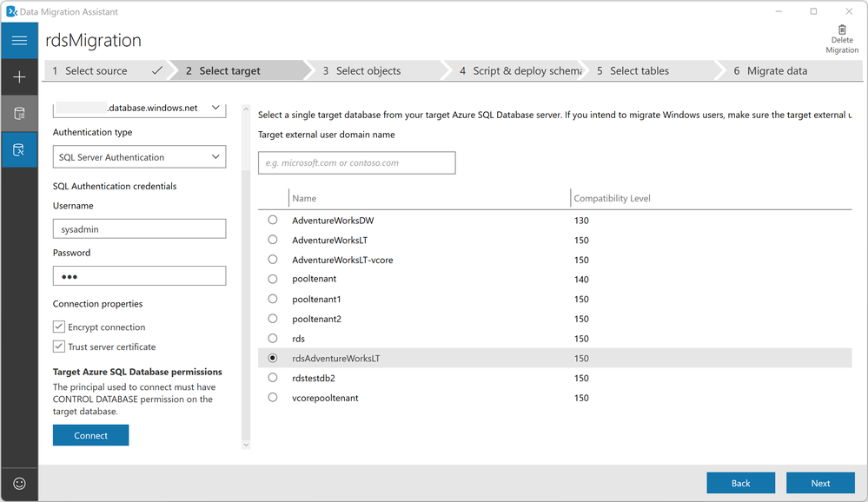Click the Password input field
868x502 pixels.
[140, 276]
